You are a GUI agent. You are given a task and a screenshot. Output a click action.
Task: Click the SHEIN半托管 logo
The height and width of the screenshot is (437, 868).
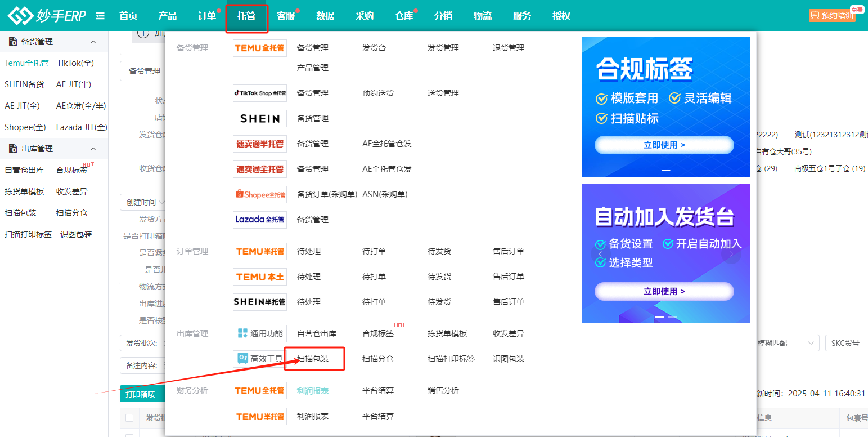click(260, 302)
